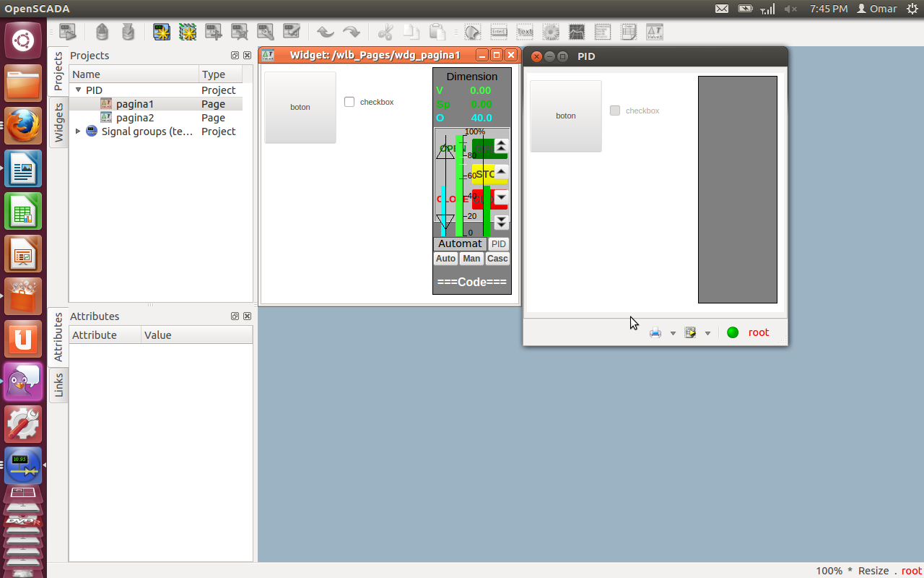Collapse the PID project tree node
This screenshot has width=924, height=578.
pyautogui.click(x=78, y=90)
